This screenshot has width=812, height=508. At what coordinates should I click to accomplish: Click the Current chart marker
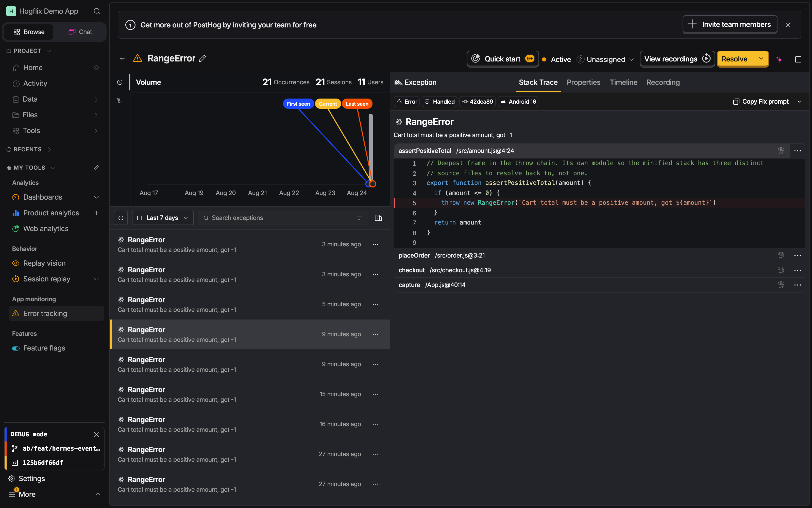pyautogui.click(x=328, y=104)
